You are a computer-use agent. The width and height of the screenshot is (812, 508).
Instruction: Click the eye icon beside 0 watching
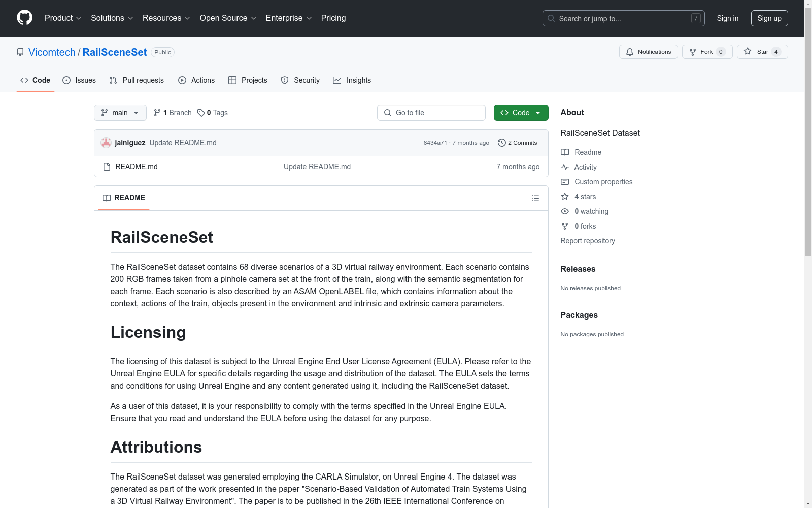pos(565,211)
